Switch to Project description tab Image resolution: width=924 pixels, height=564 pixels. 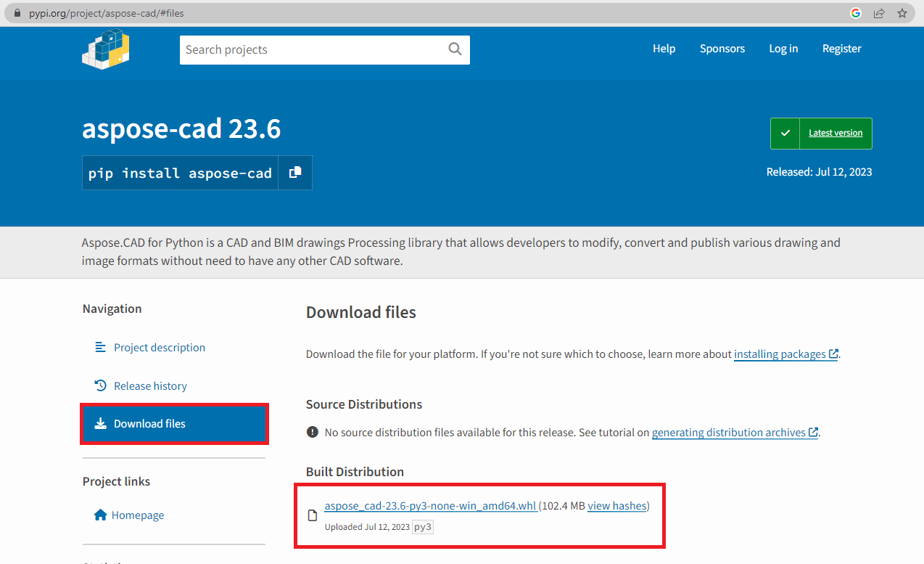coord(159,348)
